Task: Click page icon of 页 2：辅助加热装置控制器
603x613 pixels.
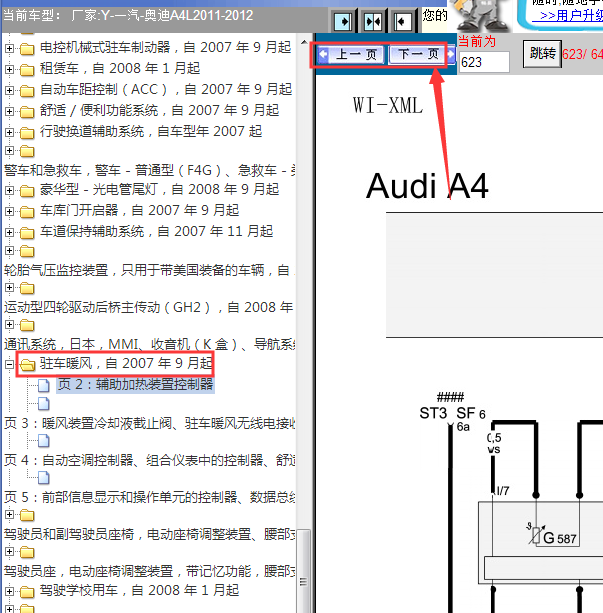Action: (x=43, y=385)
